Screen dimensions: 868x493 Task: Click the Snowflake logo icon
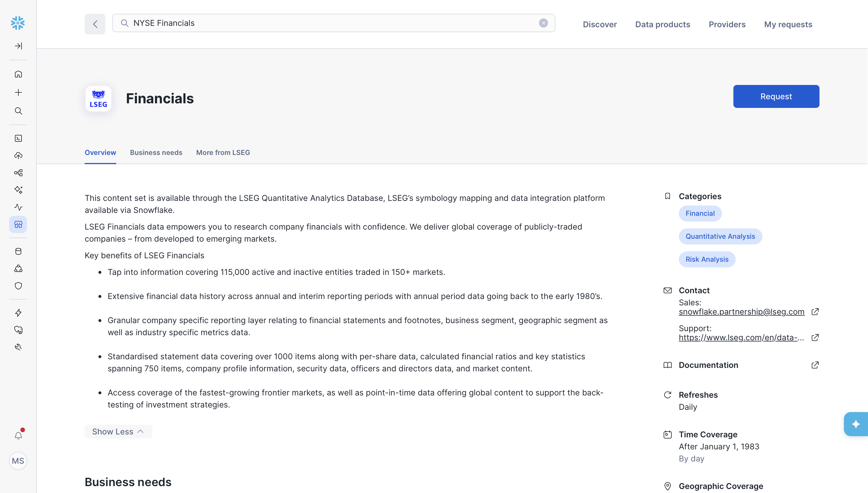tap(18, 23)
